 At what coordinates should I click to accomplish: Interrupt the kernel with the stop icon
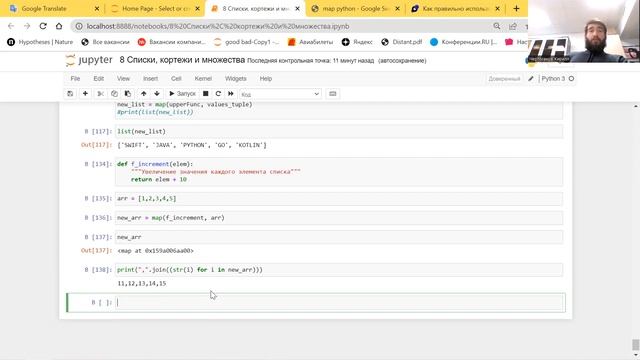[206, 94]
